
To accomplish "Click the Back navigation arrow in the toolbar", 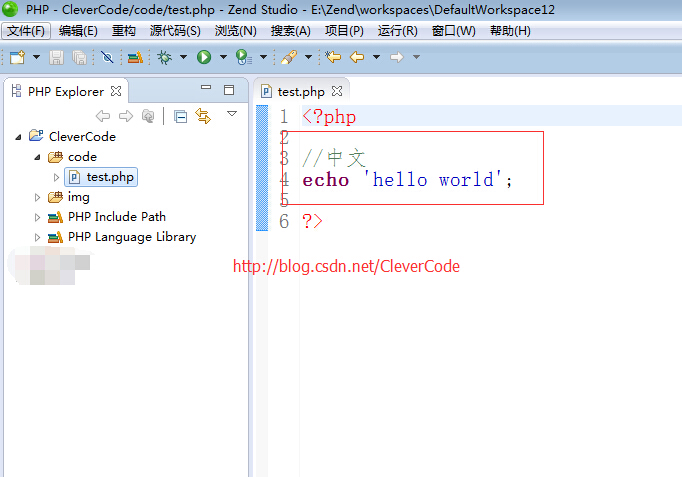I will [357, 57].
